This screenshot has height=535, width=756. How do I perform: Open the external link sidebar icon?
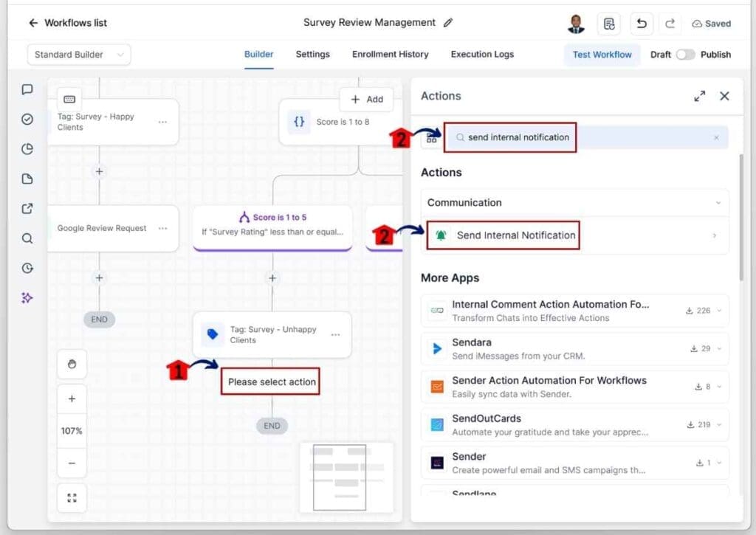(27, 209)
